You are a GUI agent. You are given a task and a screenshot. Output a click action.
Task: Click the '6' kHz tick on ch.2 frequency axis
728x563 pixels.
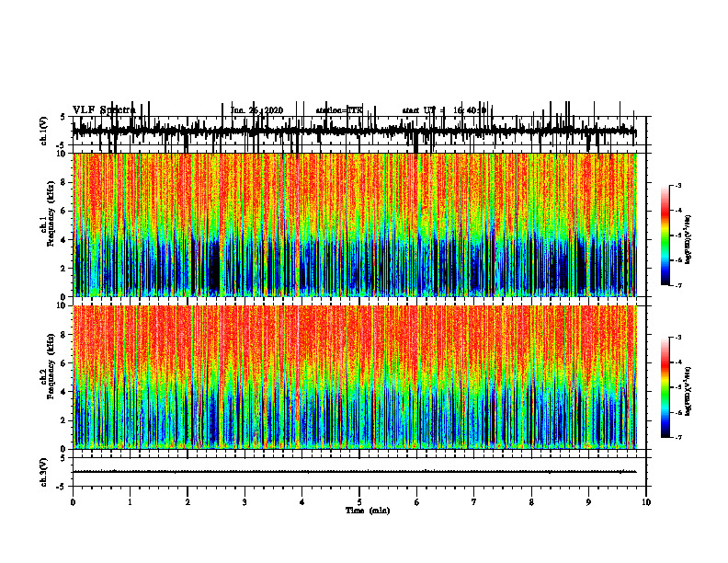pyautogui.click(x=63, y=363)
